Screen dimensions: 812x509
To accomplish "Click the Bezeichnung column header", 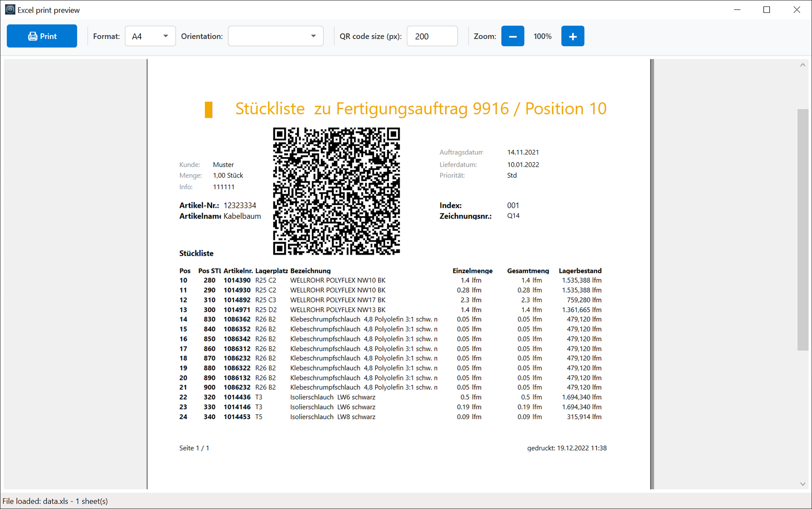I will pyautogui.click(x=310, y=271).
